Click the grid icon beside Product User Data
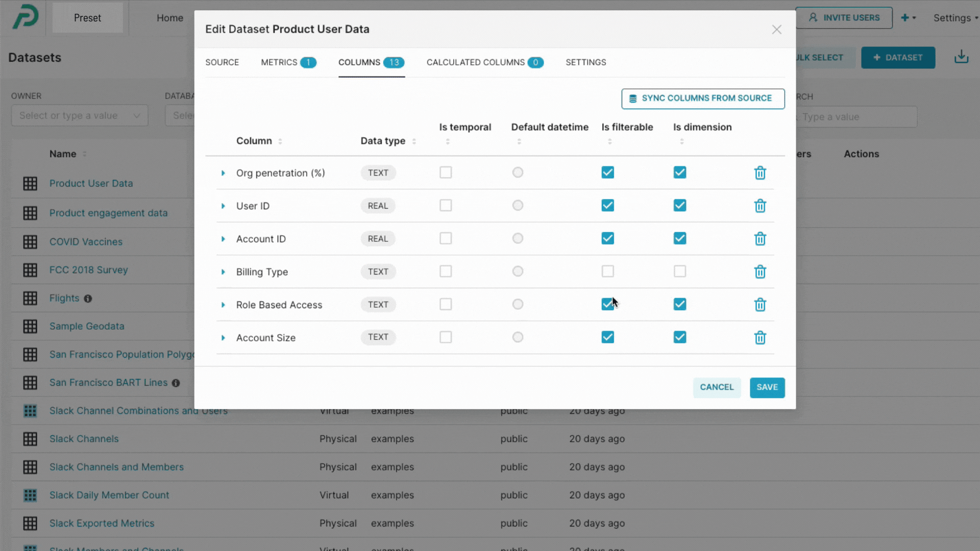This screenshot has width=980, height=551. pos(30,183)
